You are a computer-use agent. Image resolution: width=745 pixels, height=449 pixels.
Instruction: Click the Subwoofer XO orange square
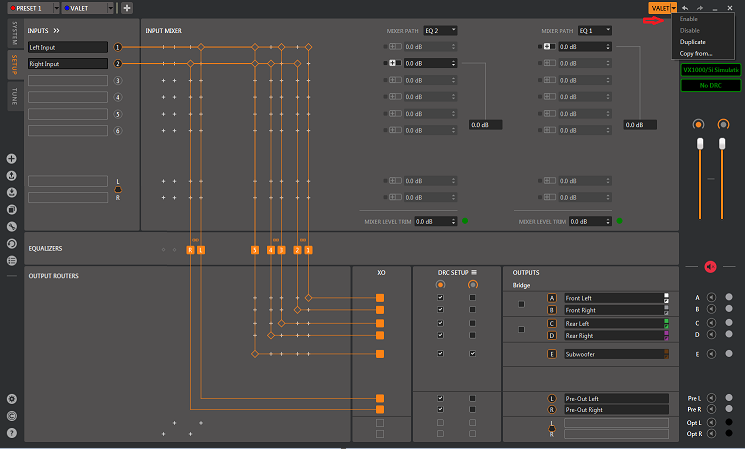(380, 354)
